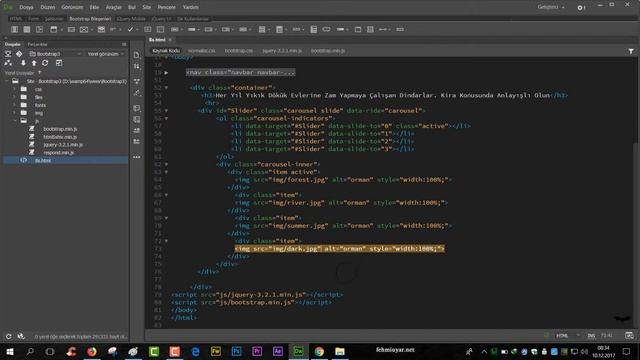Screen dimensions: 640x360
Task: Open the Dosya menu
Action: [x=27, y=7]
